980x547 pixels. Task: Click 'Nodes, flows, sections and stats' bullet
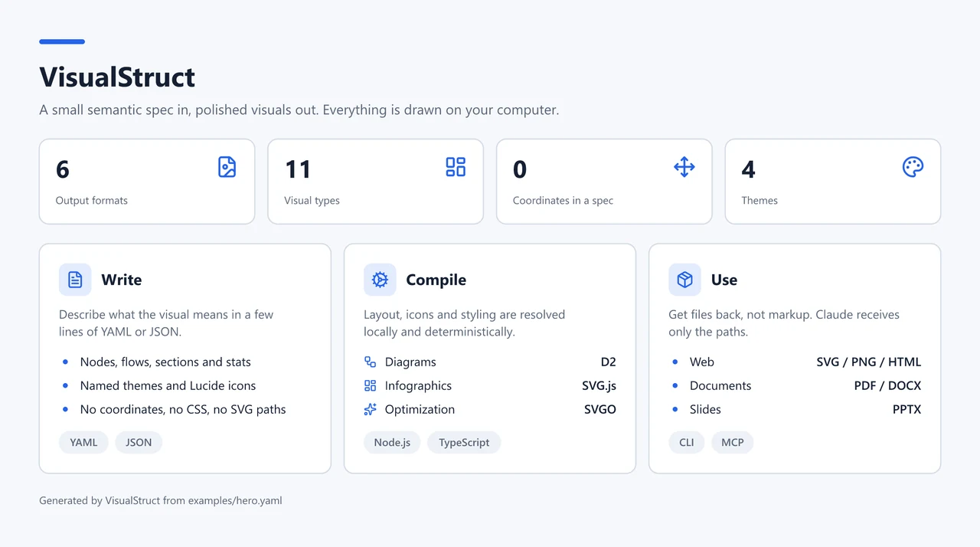pyautogui.click(x=165, y=362)
